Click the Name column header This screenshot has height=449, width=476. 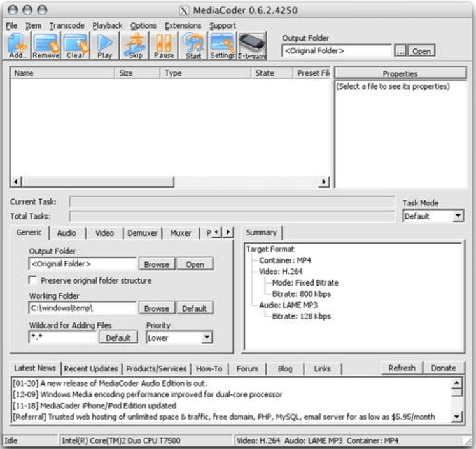point(62,73)
